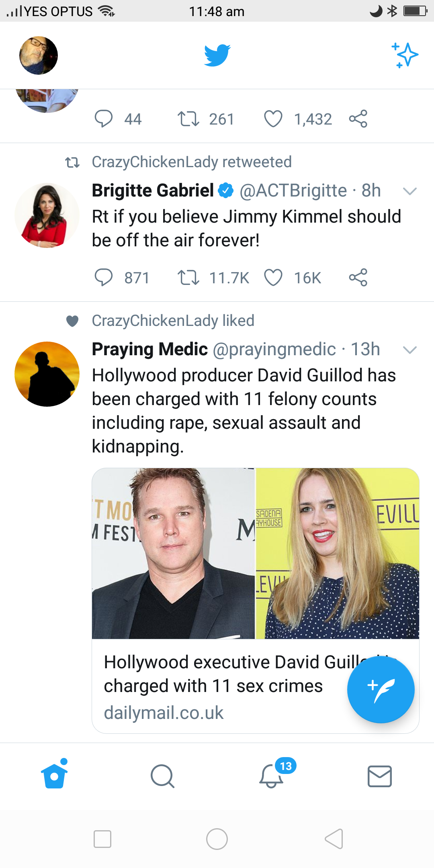
Task: Share Brigitte Gabriel's tweet
Action: click(x=358, y=277)
